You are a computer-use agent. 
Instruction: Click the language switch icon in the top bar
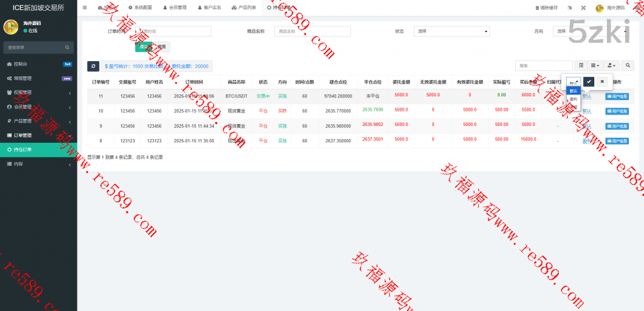(570, 8)
